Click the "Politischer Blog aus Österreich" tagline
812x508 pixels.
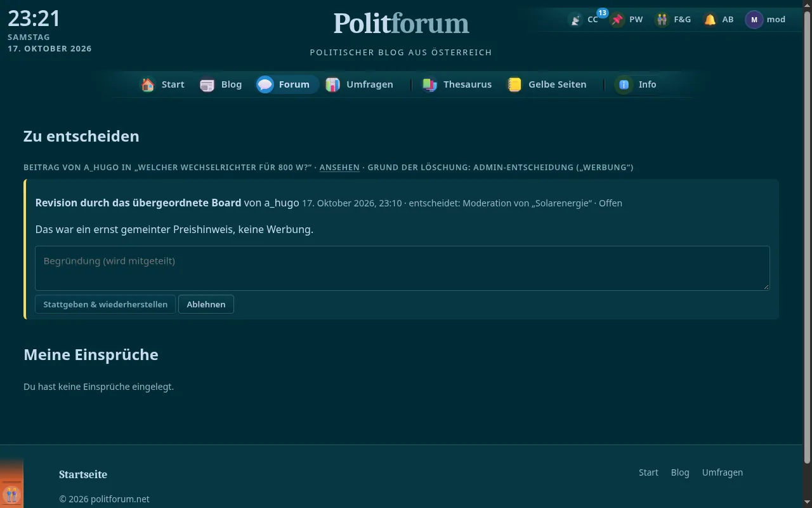pos(401,52)
